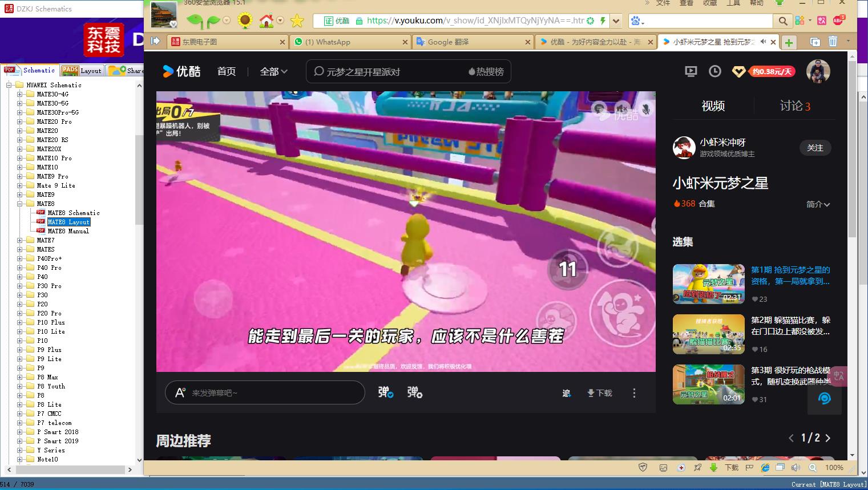
Task: Click the address bar URL
Action: [x=475, y=21]
